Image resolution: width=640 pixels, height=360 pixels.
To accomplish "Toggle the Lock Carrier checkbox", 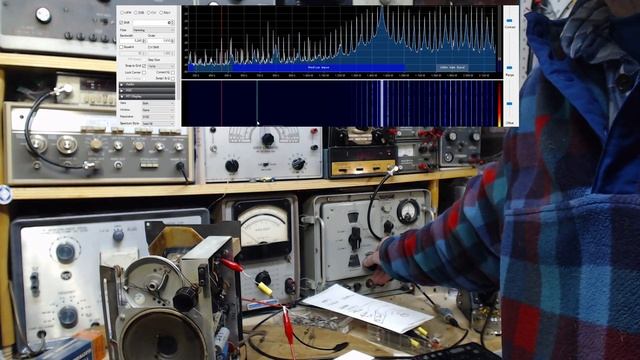I will pyautogui.click(x=144, y=72).
